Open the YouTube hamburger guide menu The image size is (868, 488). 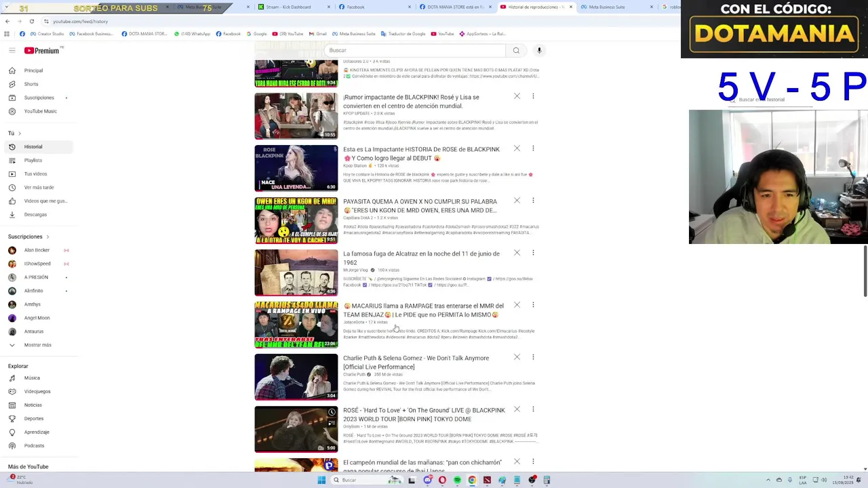[12, 50]
